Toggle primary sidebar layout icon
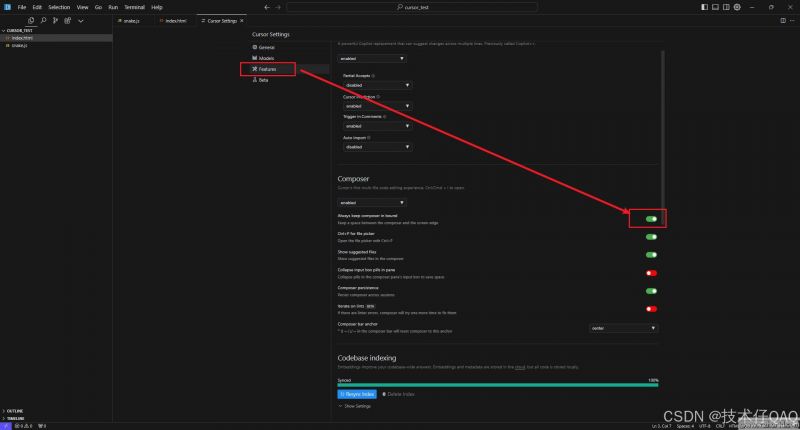The height and width of the screenshot is (430, 800). [704, 7]
